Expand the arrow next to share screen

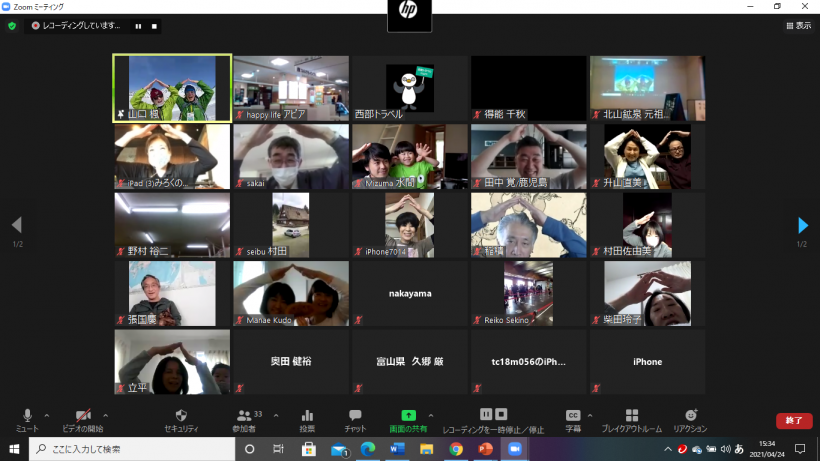(x=431, y=415)
